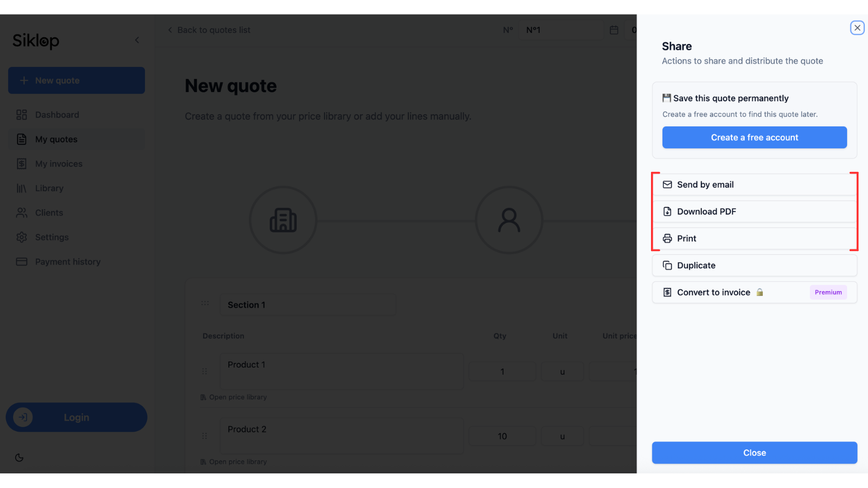
Task: Close the Share panel with X icon
Action: tap(857, 28)
